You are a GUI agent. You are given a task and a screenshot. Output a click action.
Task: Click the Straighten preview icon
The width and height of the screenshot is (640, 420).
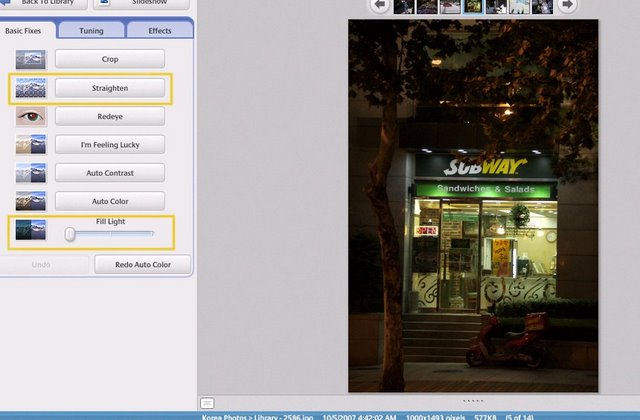pyautogui.click(x=31, y=88)
